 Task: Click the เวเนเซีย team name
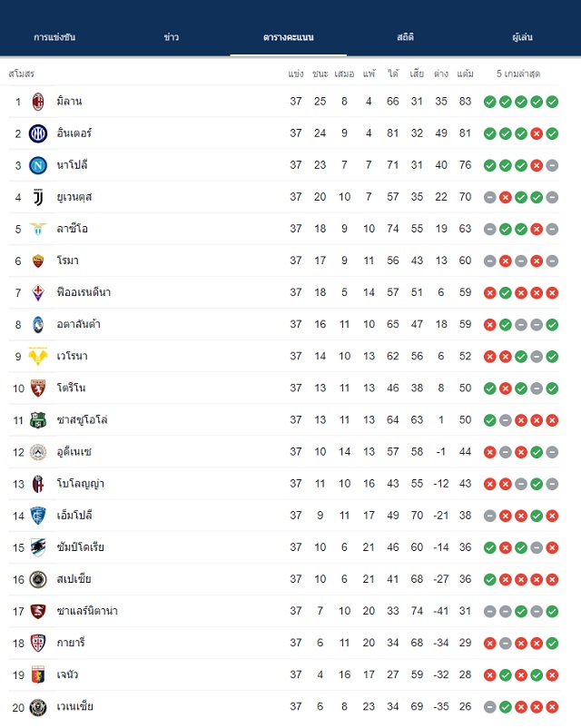tap(74, 706)
